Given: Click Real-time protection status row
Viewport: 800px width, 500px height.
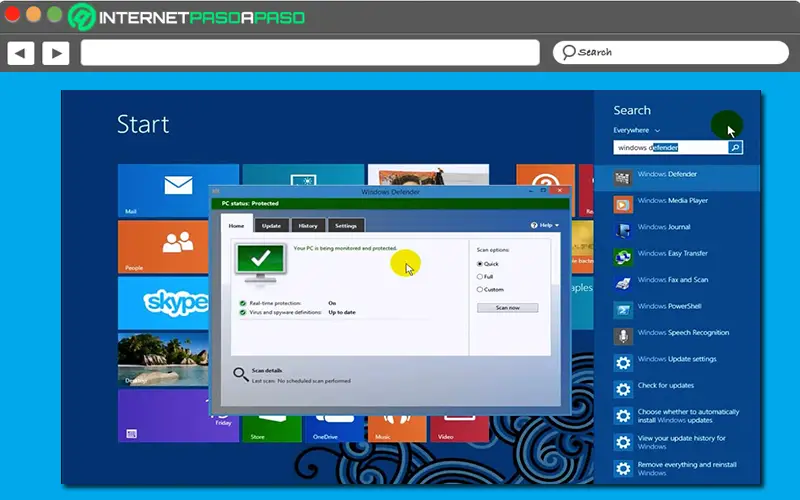Looking at the screenshot, I should coord(288,303).
